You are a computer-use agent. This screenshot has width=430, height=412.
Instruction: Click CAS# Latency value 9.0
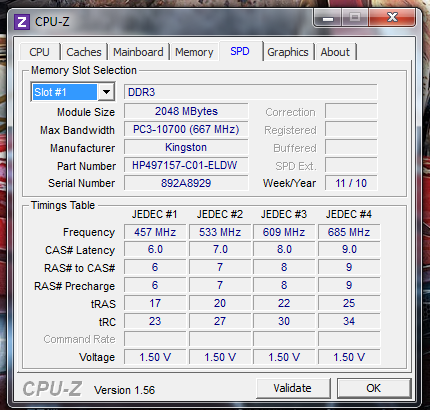[x=349, y=249]
